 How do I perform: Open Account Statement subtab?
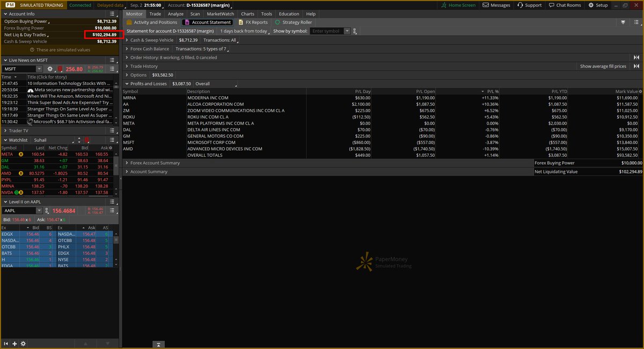[x=208, y=23]
